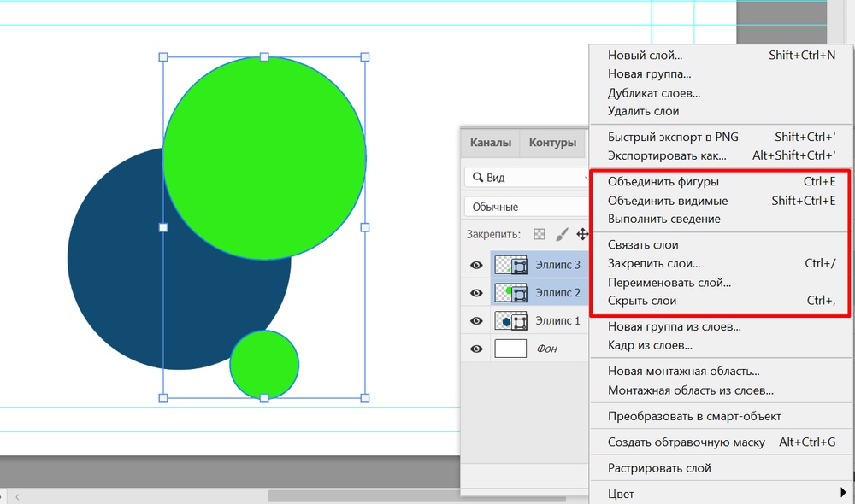This screenshot has width=855, height=504.
Task: Hide the Эллипс 1 layer
Action: click(476, 321)
